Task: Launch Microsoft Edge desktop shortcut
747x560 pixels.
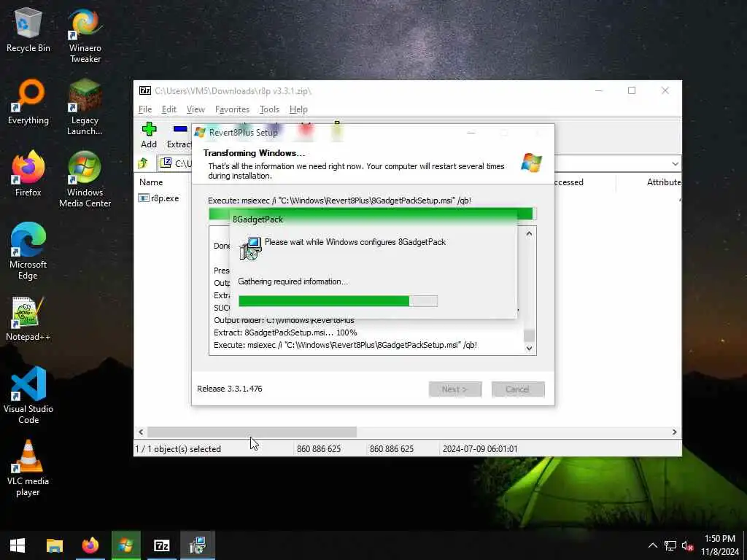Action: point(28,252)
